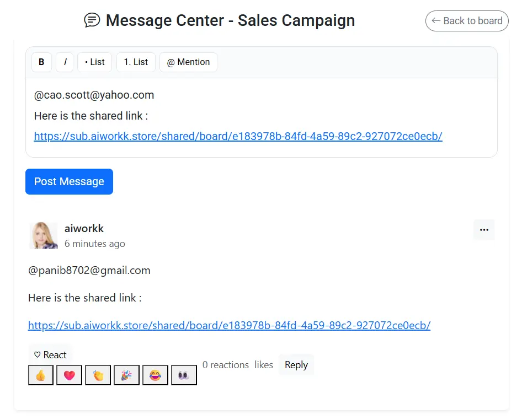React with laughing tears emoji
This screenshot has width=522, height=420.
[155, 375]
